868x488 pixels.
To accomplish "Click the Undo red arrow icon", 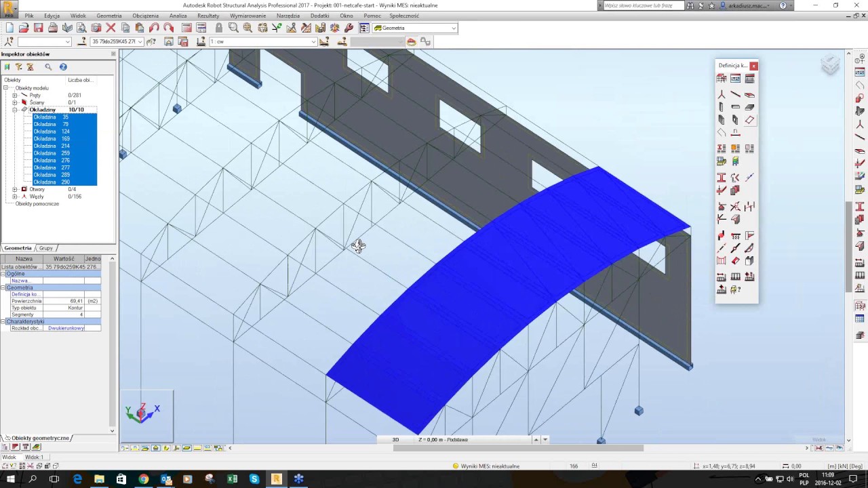I will pyautogui.click(x=154, y=28).
